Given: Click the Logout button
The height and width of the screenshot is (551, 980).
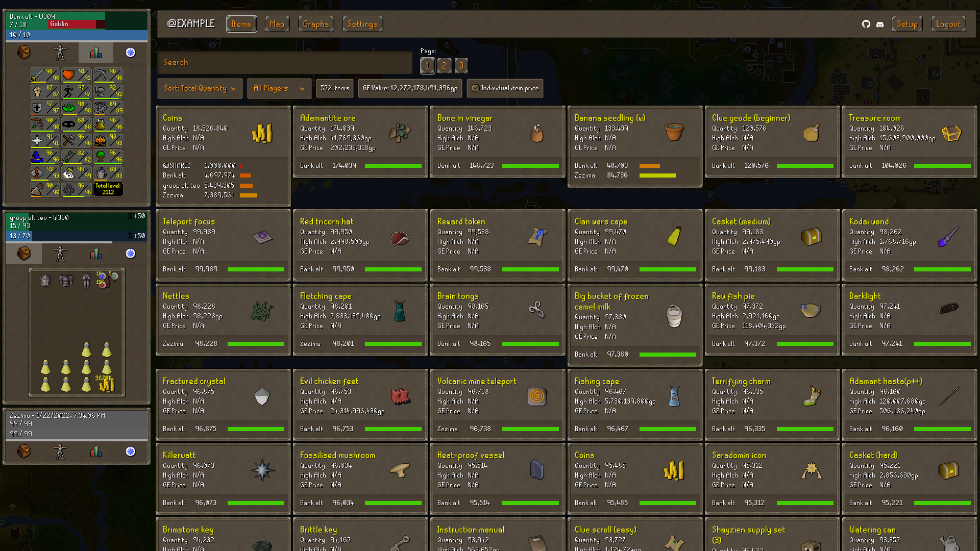Looking at the screenshot, I should click(948, 24).
